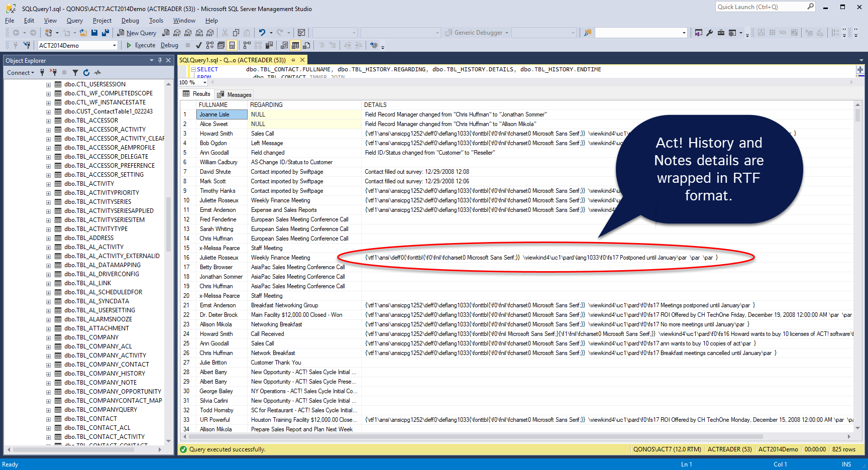868x470 pixels.
Task: Click the Open File folder icon
Action: click(83, 33)
